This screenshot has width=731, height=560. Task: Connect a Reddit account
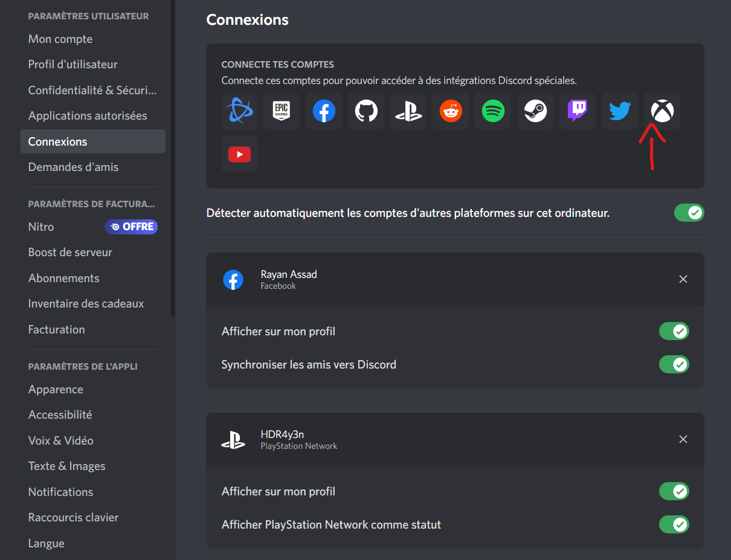(x=451, y=111)
